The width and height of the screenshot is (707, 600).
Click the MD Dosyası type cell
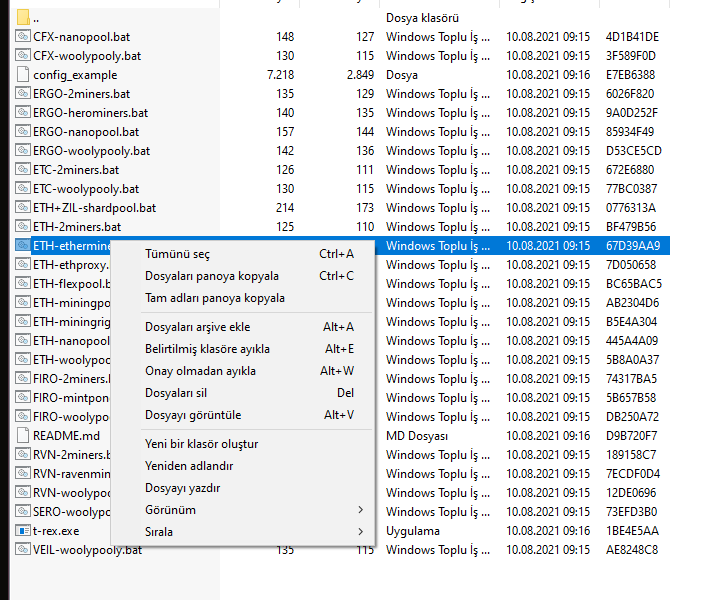417,436
